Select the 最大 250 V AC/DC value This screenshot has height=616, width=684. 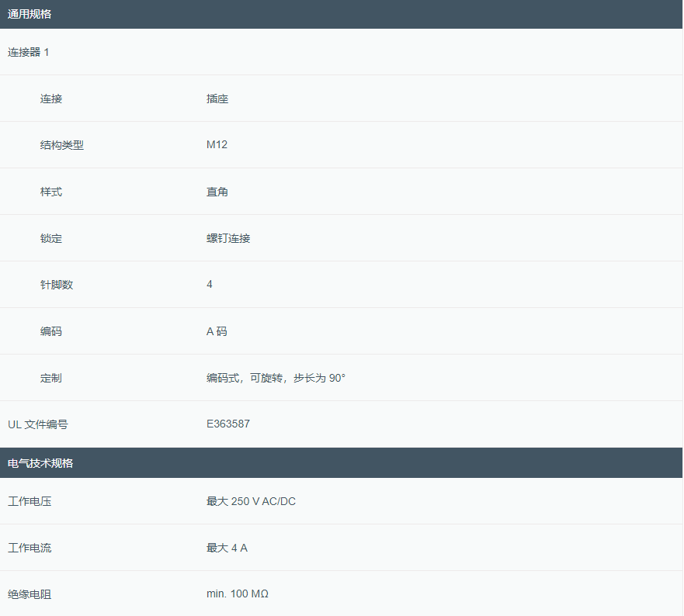(x=251, y=501)
